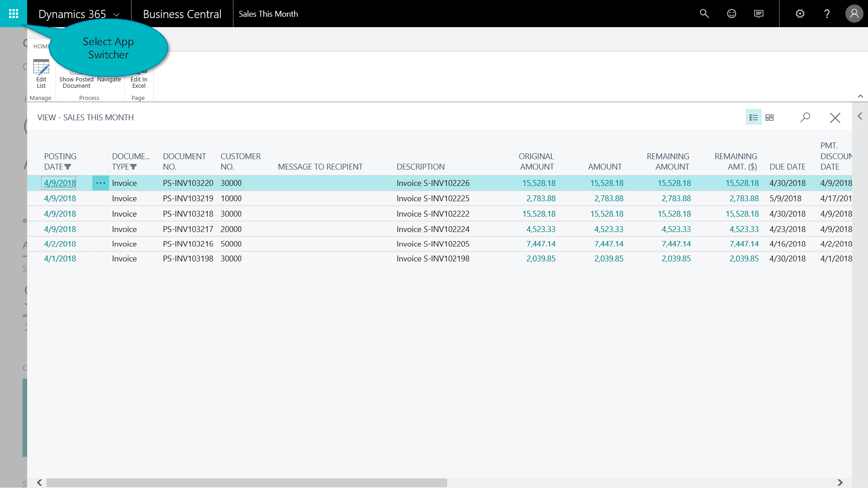Collapse the ribbon with chevron
Viewport: 868px width, 488px height.
pyautogui.click(x=860, y=96)
